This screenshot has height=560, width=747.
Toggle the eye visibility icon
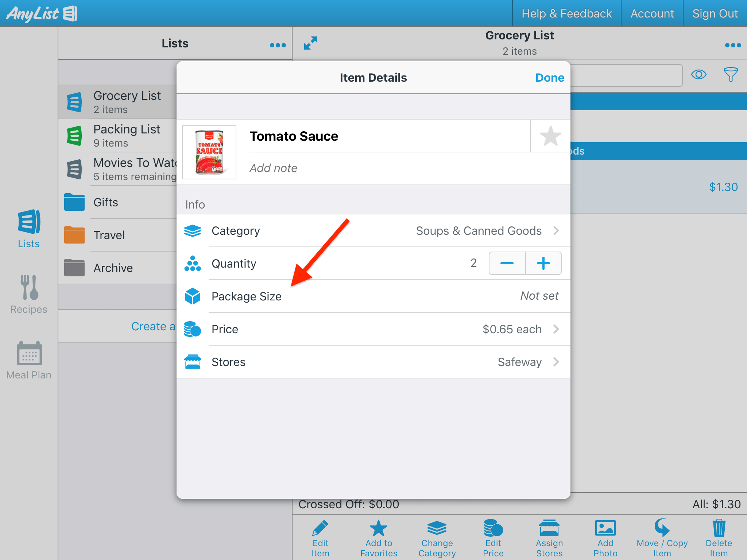coord(698,75)
